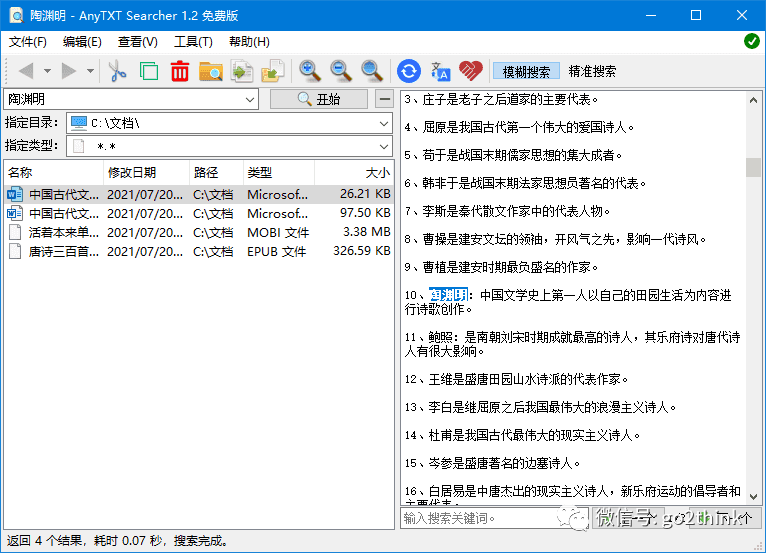Click the back navigation arrow
The width and height of the screenshot is (766, 553).
coord(26,71)
